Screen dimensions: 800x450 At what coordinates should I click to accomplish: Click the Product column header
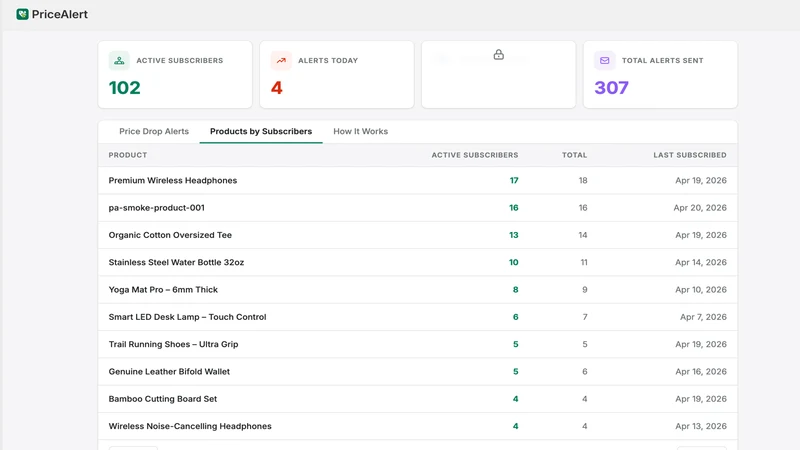pyautogui.click(x=128, y=155)
